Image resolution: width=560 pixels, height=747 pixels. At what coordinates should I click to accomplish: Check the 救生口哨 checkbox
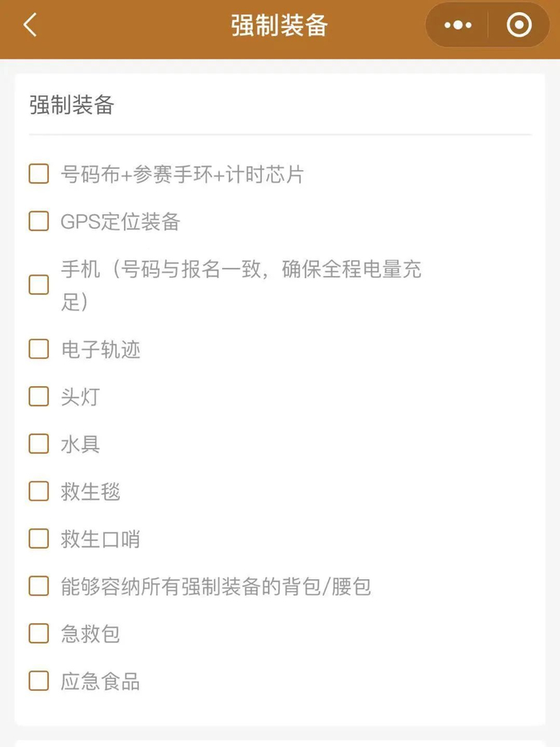point(39,538)
